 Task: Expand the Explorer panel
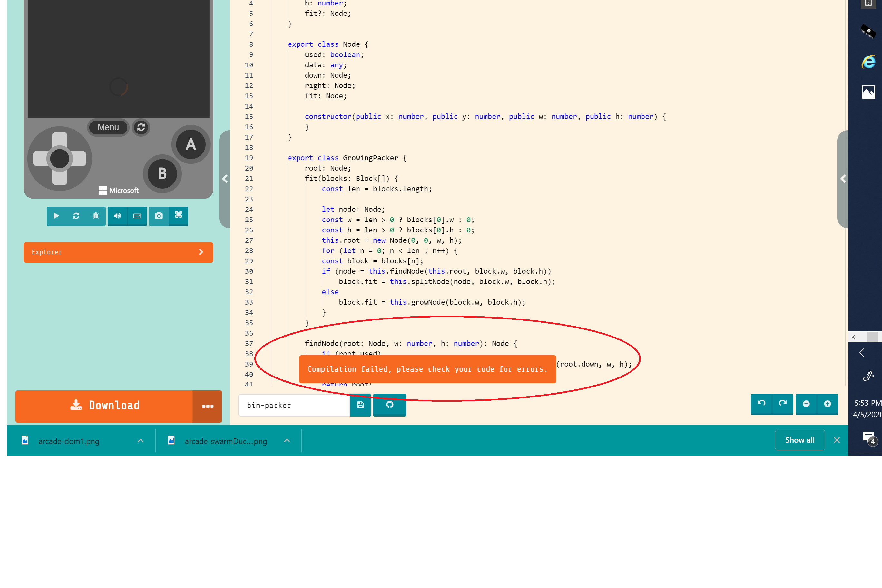118,252
